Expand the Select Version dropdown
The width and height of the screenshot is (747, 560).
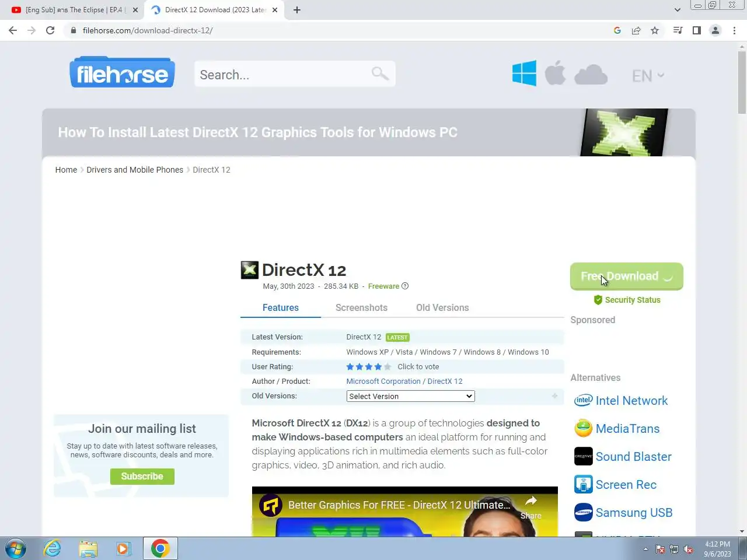[410, 396]
